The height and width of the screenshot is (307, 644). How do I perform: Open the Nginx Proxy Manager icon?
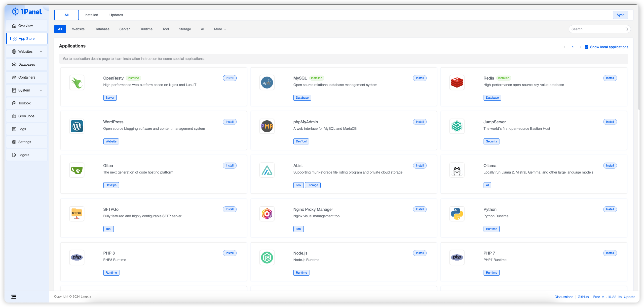coord(267,214)
